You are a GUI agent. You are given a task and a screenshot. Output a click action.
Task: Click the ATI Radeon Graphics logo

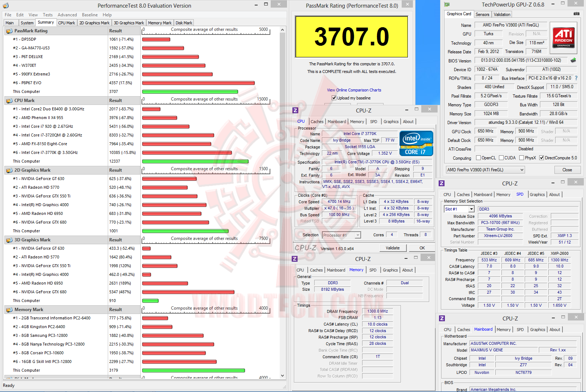(x=564, y=37)
